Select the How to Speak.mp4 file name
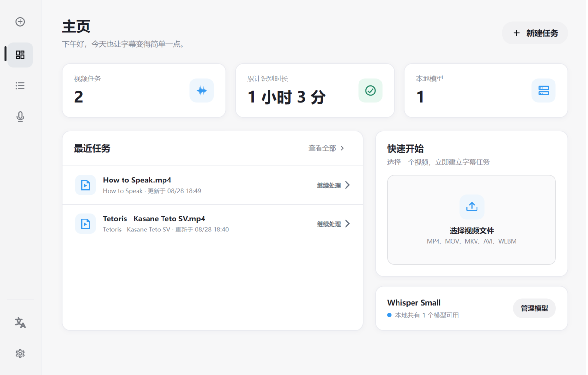588x375 pixels. point(137,180)
